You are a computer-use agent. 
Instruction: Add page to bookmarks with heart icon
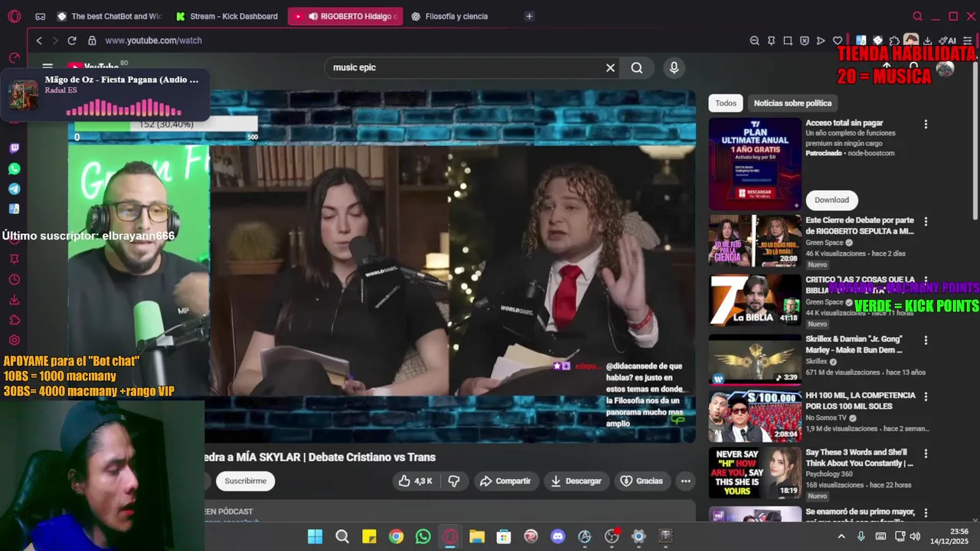pos(838,41)
